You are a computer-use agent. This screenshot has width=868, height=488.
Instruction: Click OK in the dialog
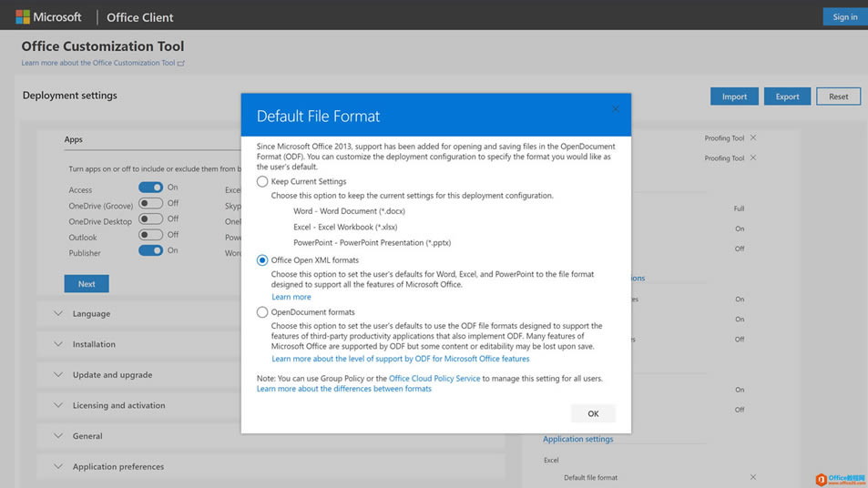click(x=593, y=413)
